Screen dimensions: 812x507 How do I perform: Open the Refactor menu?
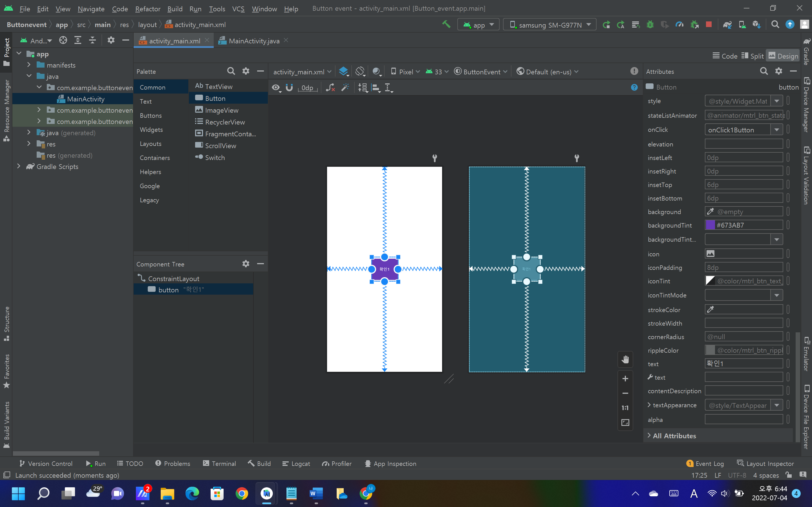click(x=148, y=9)
